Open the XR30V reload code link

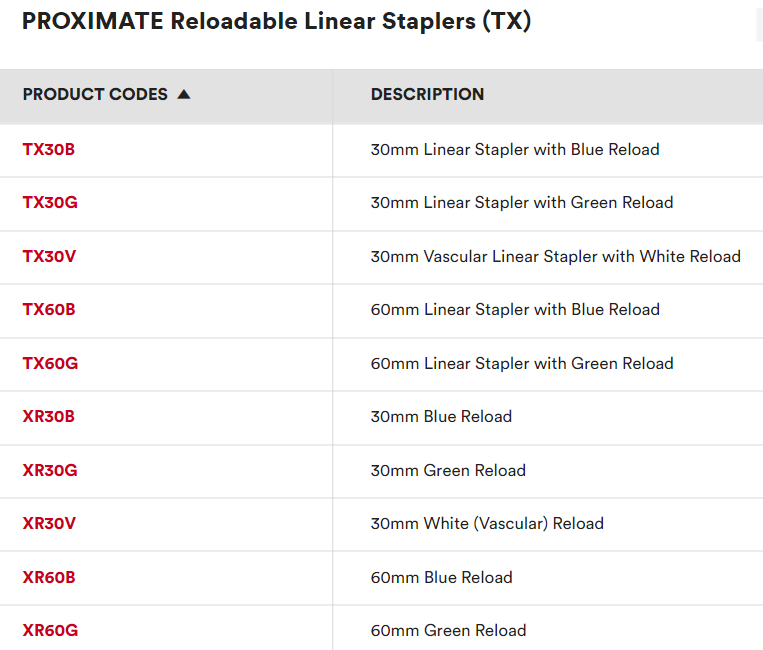(49, 523)
